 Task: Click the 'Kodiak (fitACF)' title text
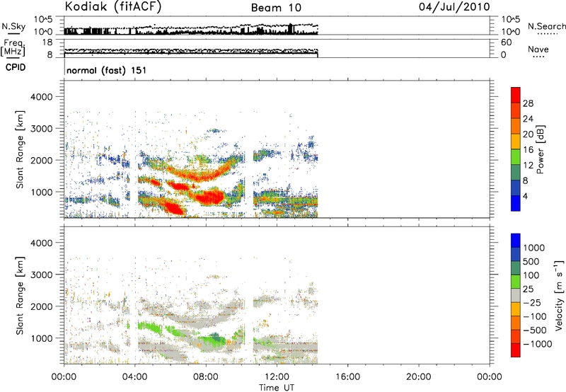pos(113,7)
